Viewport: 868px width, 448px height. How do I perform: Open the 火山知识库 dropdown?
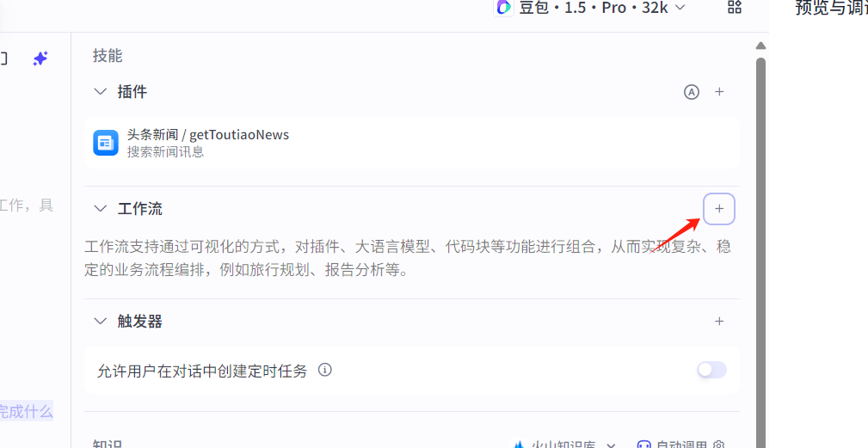[x=564, y=445]
